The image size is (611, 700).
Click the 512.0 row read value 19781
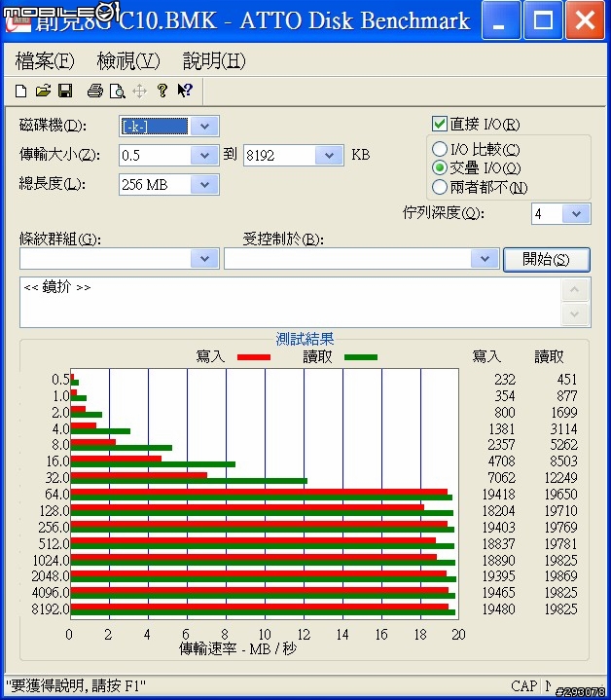pos(561,544)
